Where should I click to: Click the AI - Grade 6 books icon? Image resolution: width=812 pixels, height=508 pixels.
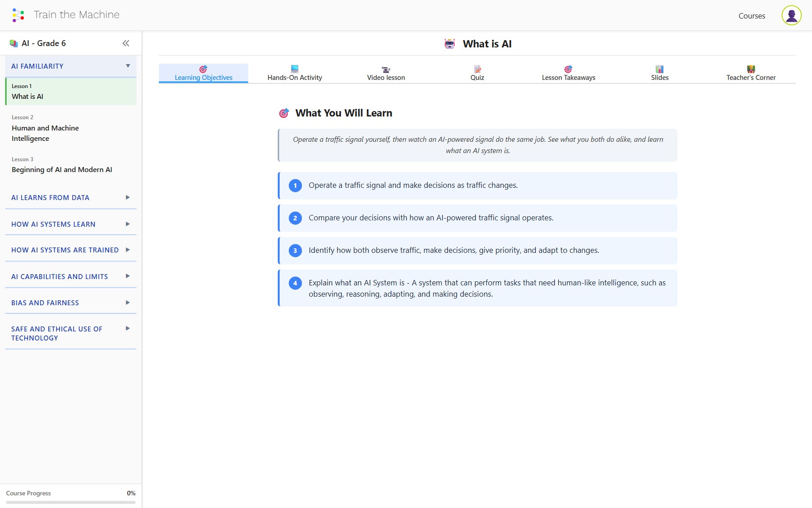click(x=14, y=43)
